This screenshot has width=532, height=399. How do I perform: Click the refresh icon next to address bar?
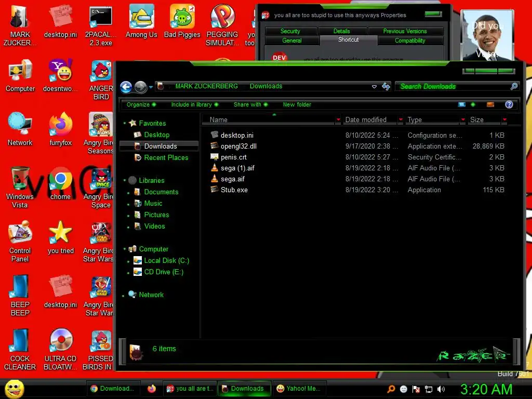click(x=386, y=87)
